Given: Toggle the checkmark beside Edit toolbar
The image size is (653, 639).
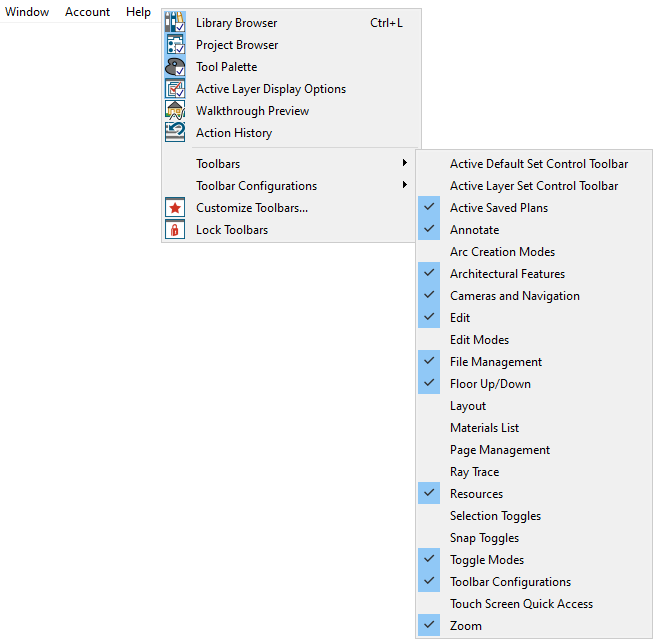Looking at the screenshot, I should [x=429, y=317].
